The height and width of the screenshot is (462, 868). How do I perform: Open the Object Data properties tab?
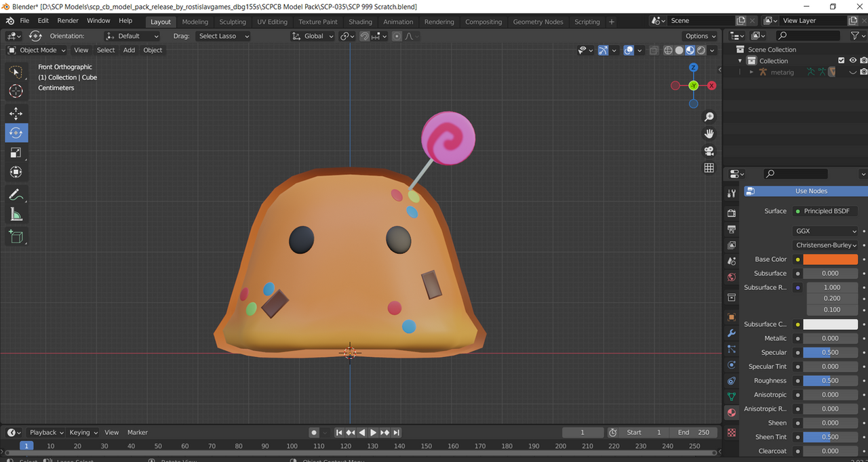[x=732, y=396]
